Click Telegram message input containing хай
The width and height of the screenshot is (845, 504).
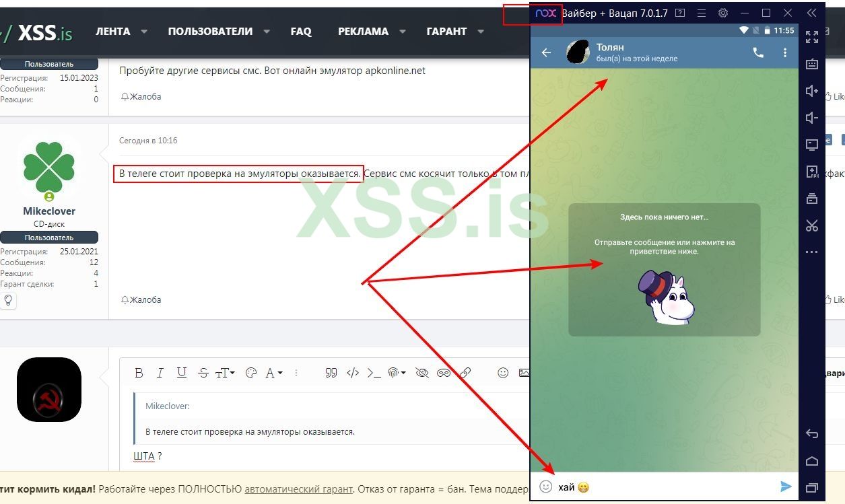665,487
